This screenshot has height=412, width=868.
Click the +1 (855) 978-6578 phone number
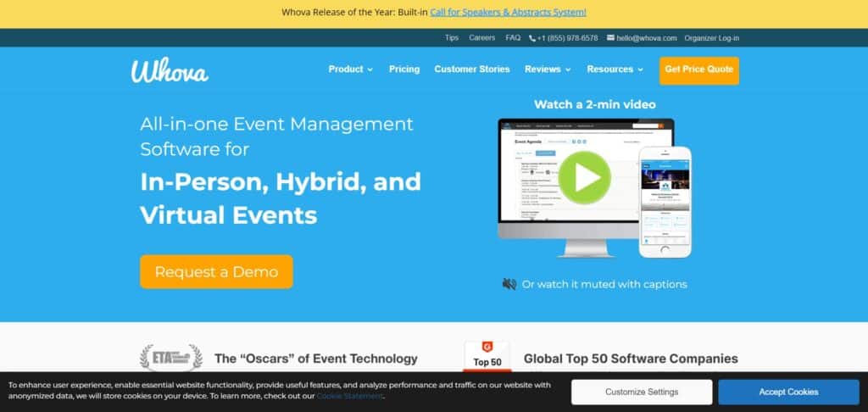coord(567,38)
